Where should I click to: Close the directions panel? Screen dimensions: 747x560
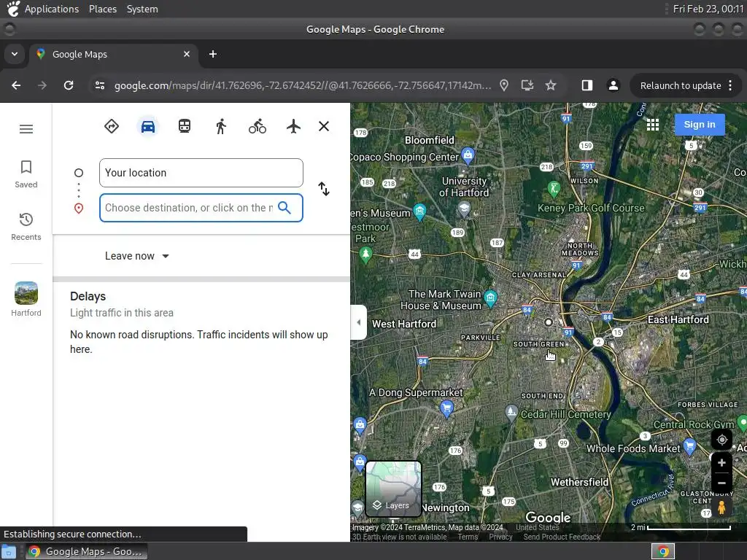click(324, 126)
